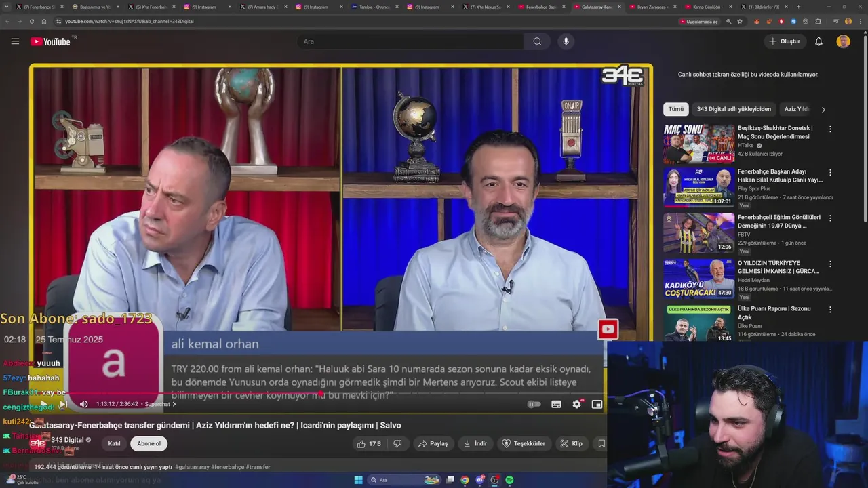868x488 pixels.
Task: Open the YouTube guide hamburger menu
Action: click(15, 41)
